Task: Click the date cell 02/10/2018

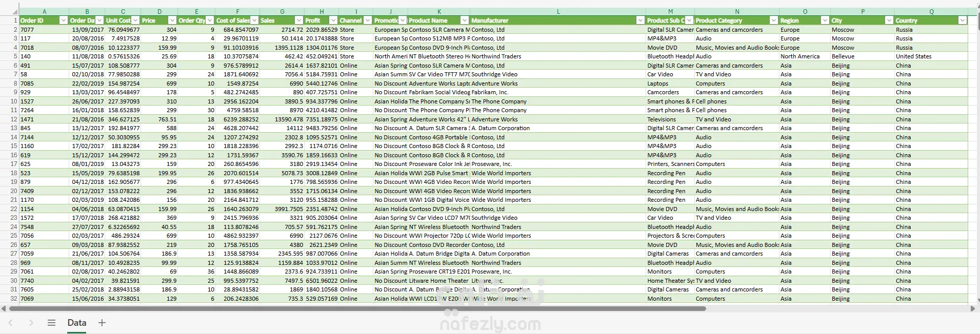Action: point(87,74)
